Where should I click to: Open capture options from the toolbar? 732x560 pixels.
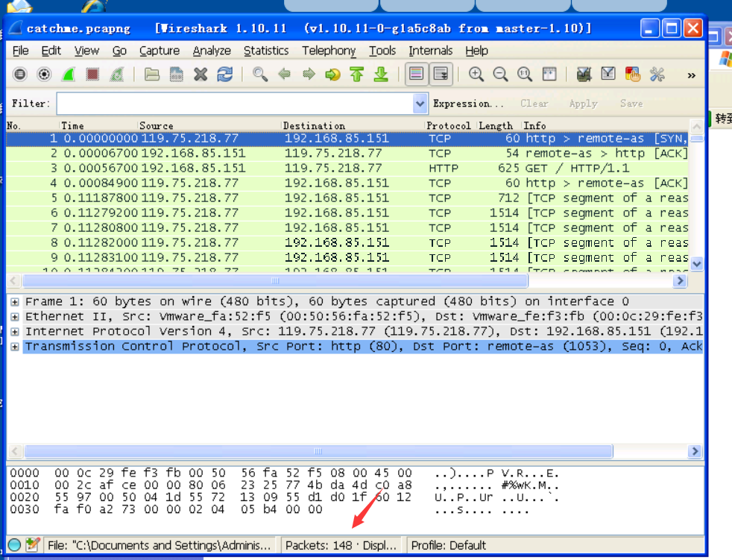coord(44,74)
